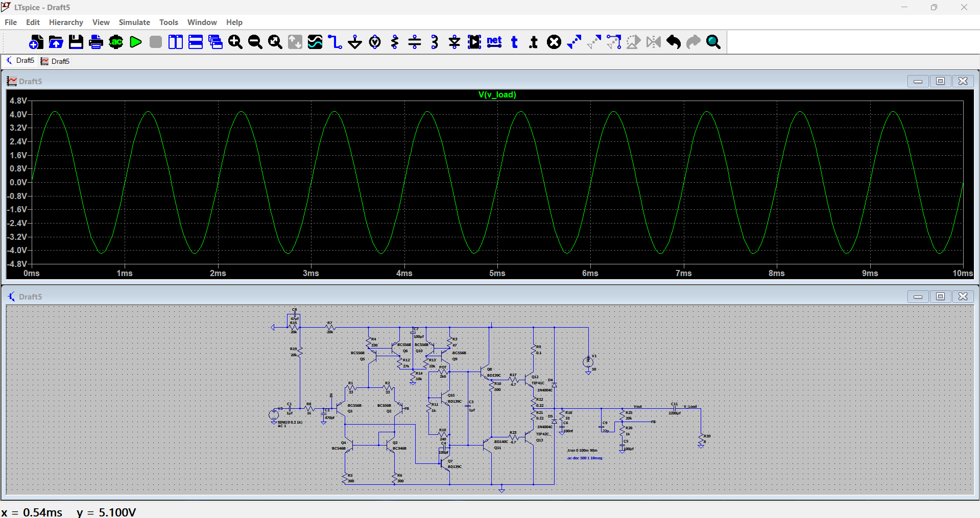Zoom to fit toolbar icon
The image size is (980, 518).
(275, 42)
